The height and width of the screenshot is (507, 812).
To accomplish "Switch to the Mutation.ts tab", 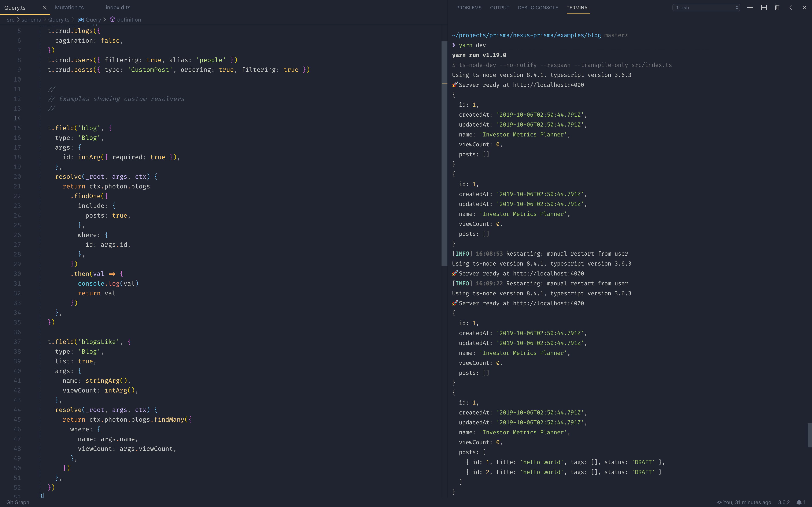I will [69, 7].
